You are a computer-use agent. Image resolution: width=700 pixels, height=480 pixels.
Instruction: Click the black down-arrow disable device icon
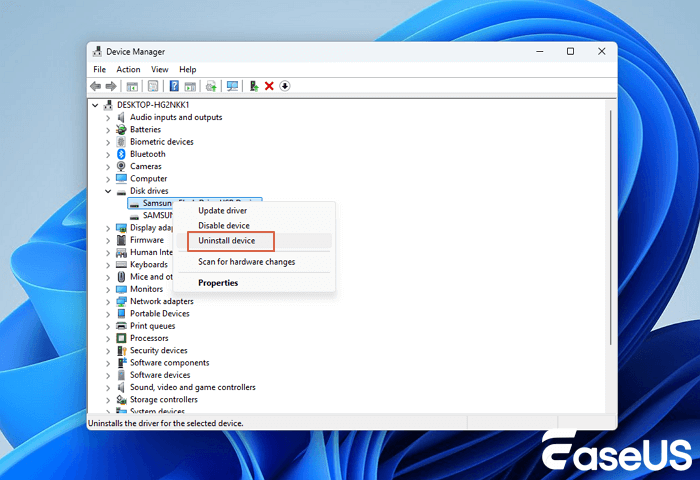[x=285, y=86]
